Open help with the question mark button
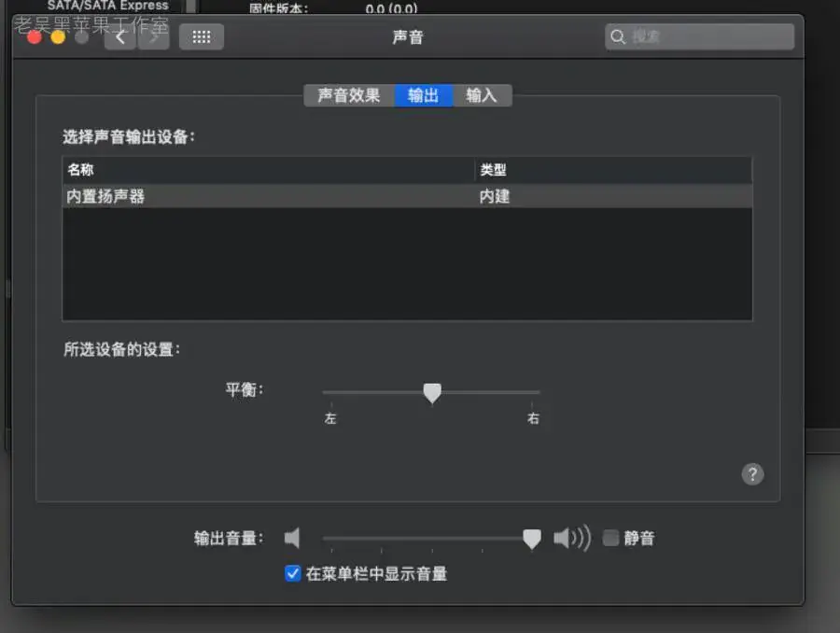This screenshot has height=633, width=840. pos(752,473)
